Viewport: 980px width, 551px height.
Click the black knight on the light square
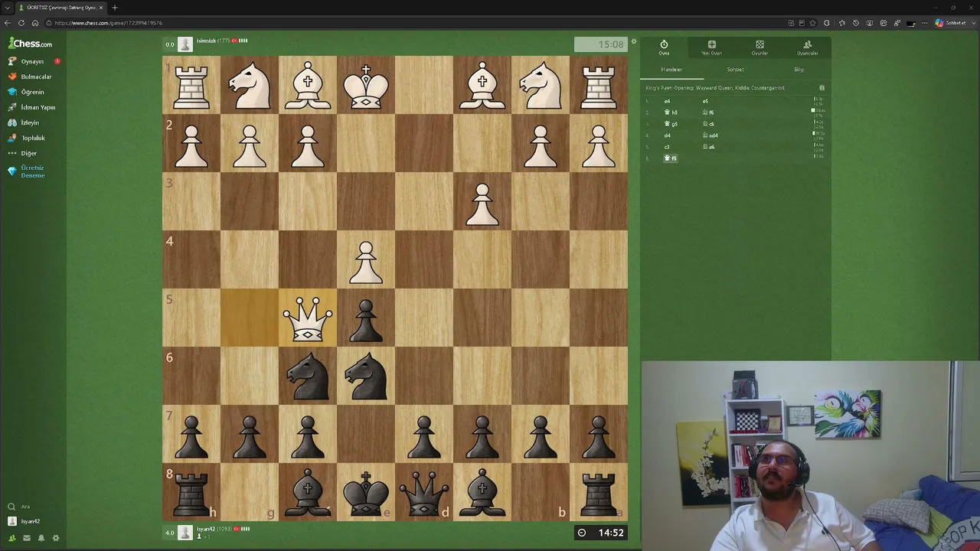point(366,376)
